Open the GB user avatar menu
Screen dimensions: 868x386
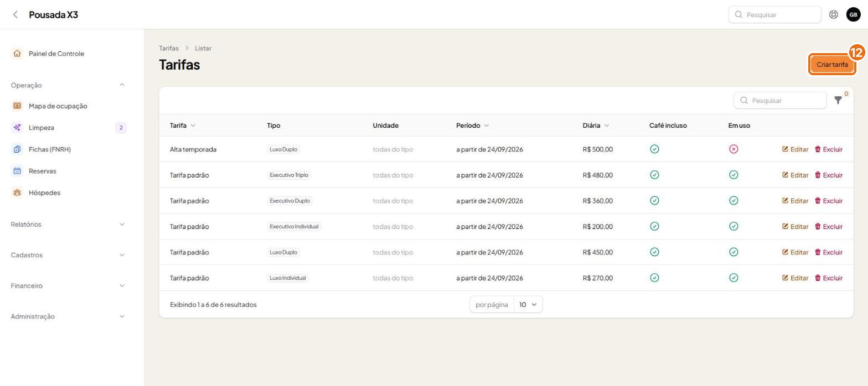pyautogui.click(x=853, y=14)
